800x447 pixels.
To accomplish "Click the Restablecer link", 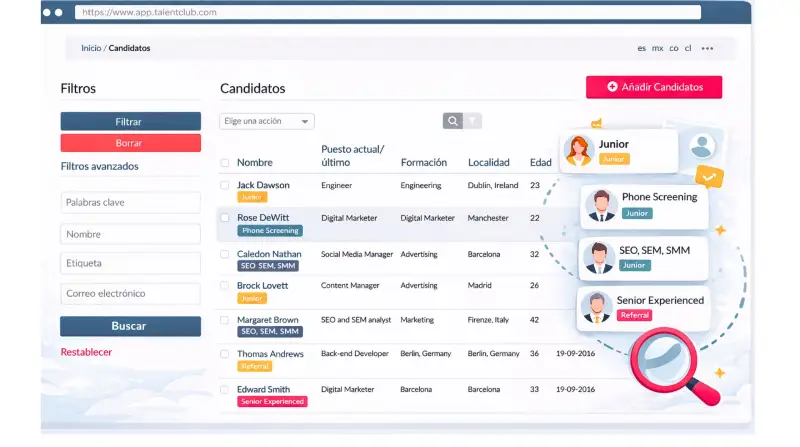I will [x=86, y=352].
